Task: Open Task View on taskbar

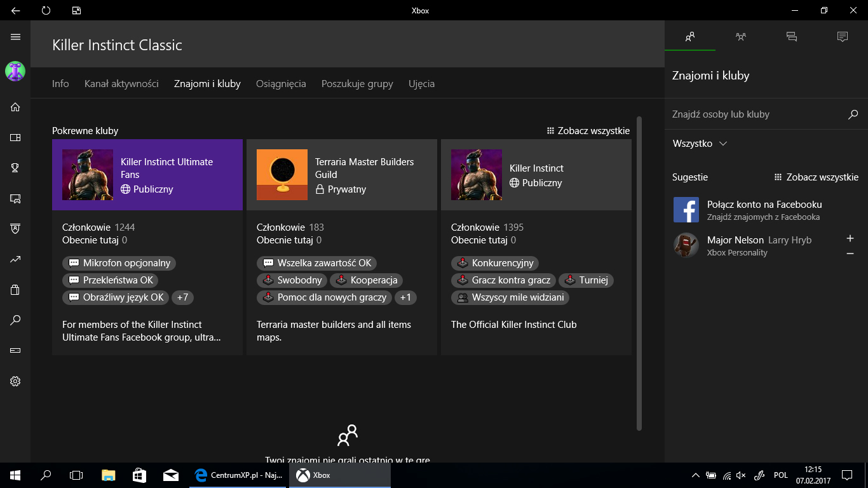Action: [76, 475]
